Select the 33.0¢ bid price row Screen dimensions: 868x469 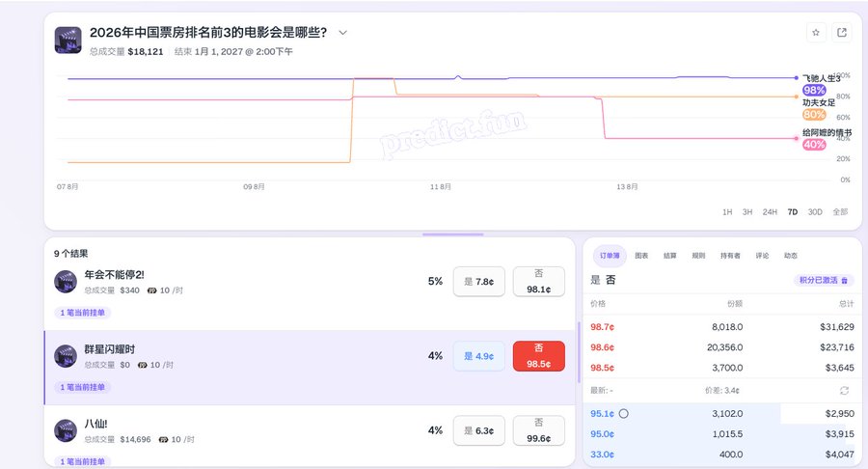(721, 455)
